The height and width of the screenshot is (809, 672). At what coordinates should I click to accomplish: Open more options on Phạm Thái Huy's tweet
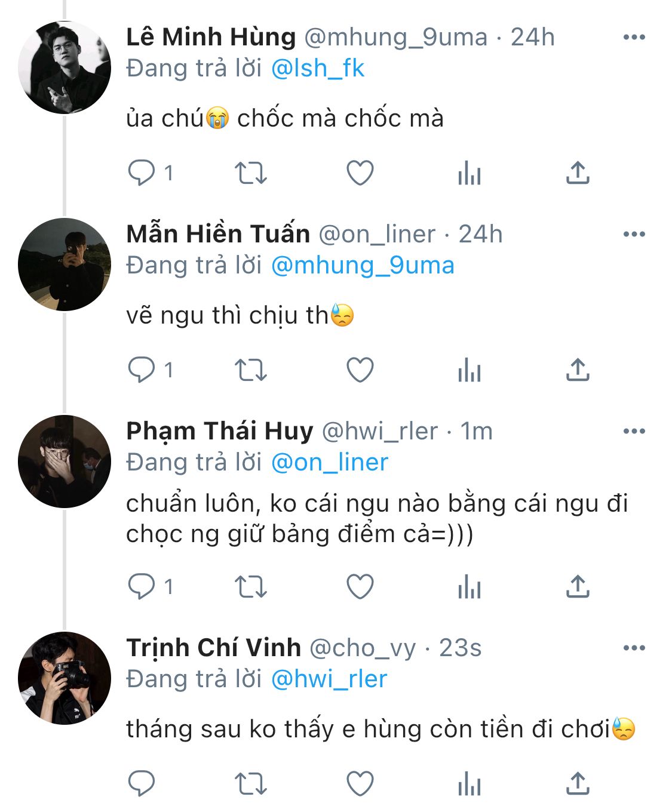click(634, 431)
